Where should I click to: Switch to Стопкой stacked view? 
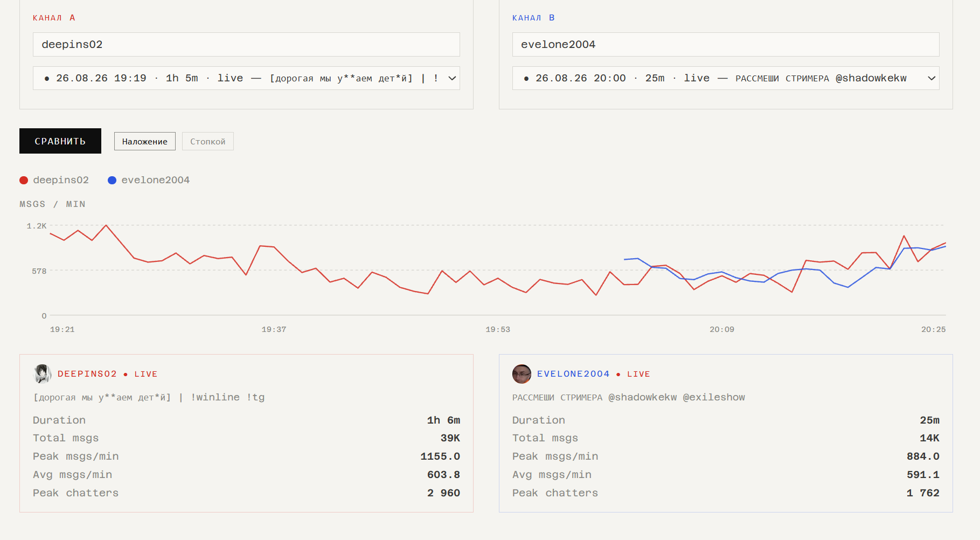pyautogui.click(x=208, y=141)
